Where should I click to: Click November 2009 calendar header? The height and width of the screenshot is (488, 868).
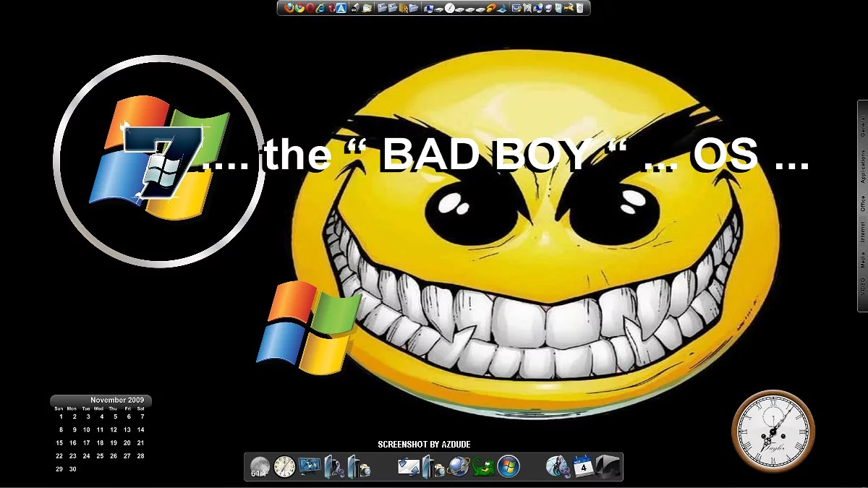point(116,400)
